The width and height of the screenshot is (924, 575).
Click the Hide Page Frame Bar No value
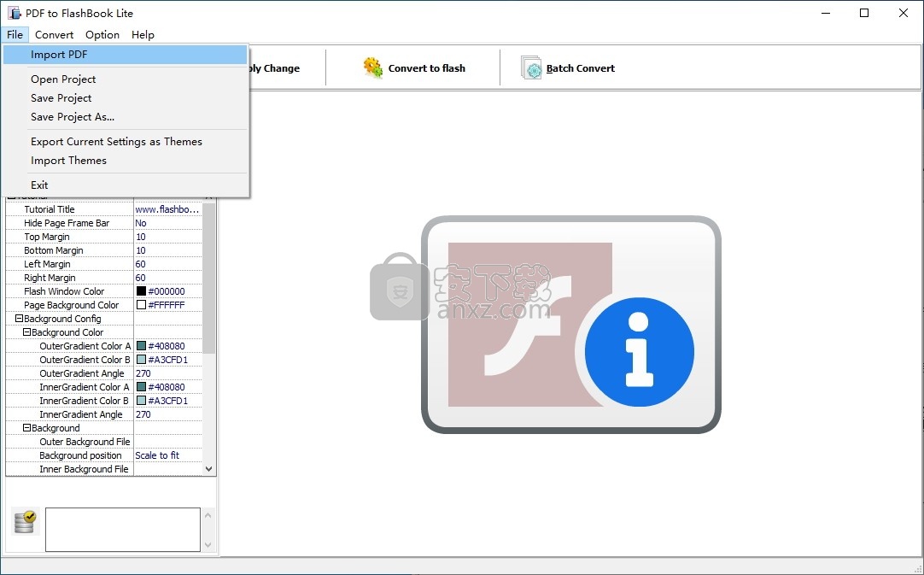click(141, 223)
